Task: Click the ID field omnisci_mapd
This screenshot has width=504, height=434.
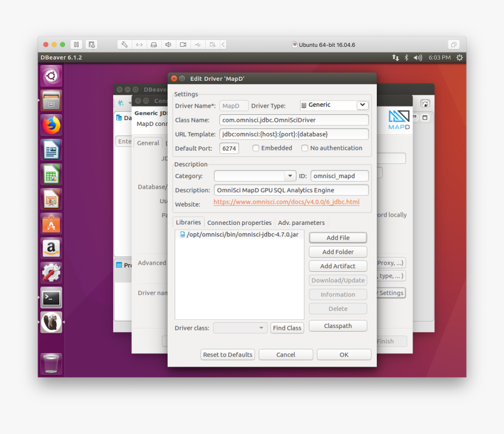Action: 339,176
